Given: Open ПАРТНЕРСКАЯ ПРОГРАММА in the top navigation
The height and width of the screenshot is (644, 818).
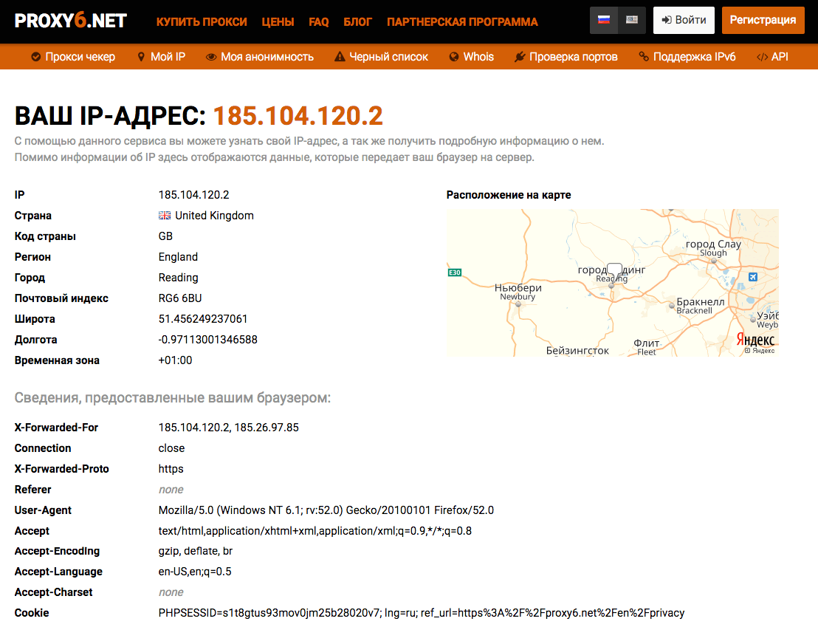Looking at the screenshot, I should (x=462, y=21).
